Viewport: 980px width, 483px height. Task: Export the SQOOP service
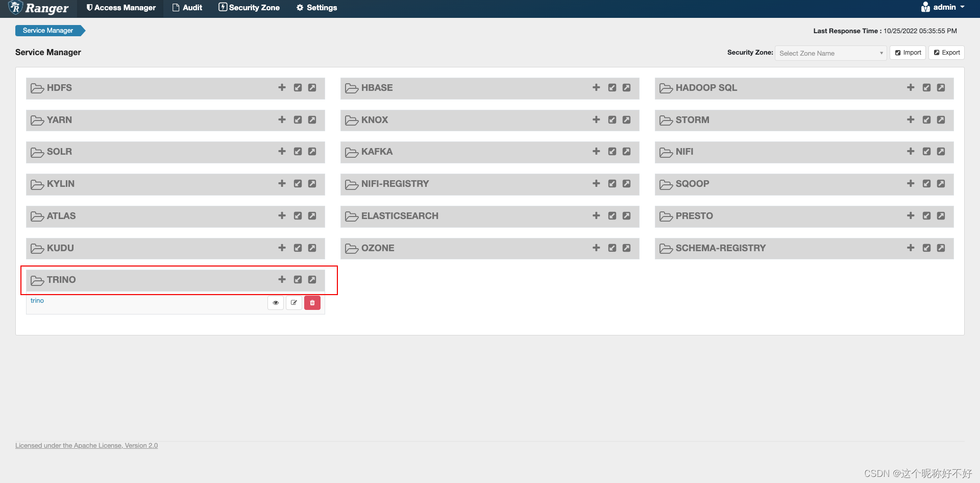click(941, 183)
